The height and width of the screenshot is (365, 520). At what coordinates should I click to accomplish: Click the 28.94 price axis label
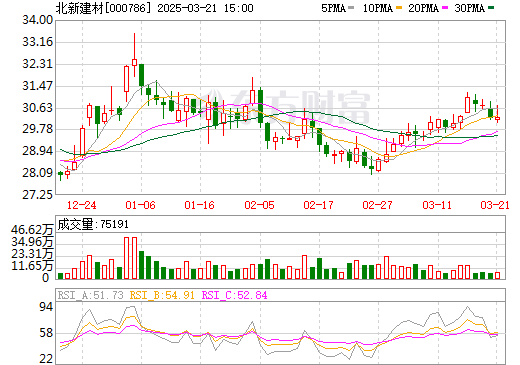38,151
